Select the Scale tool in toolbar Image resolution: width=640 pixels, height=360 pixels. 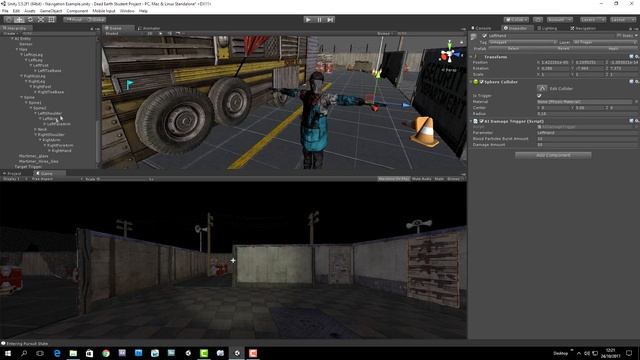[41, 19]
